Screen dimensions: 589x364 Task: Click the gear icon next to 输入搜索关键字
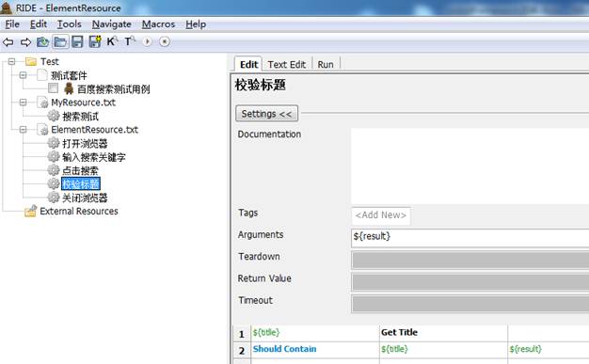[54, 157]
